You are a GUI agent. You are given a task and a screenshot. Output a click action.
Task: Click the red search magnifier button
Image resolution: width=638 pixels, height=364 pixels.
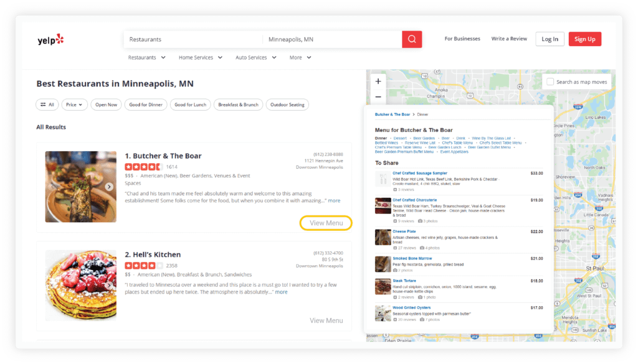click(412, 39)
